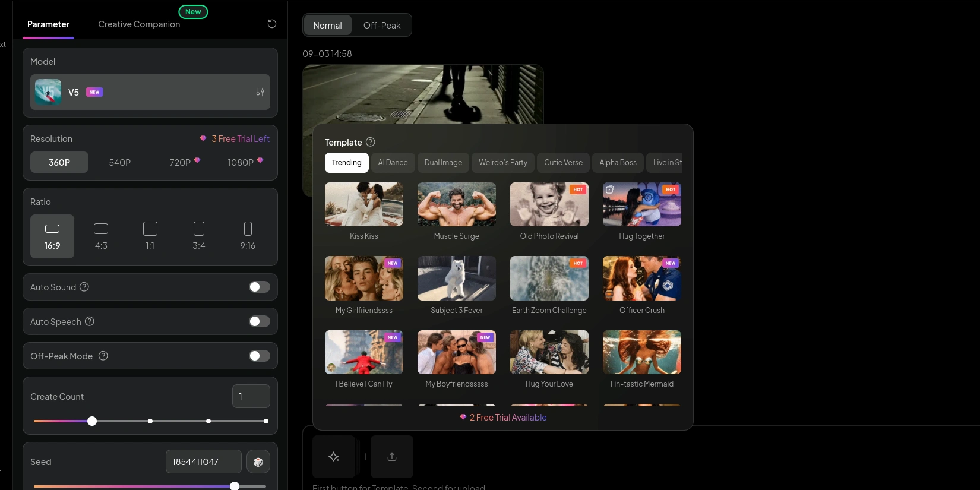
Task: Open Template help question icon
Action: coord(371,142)
